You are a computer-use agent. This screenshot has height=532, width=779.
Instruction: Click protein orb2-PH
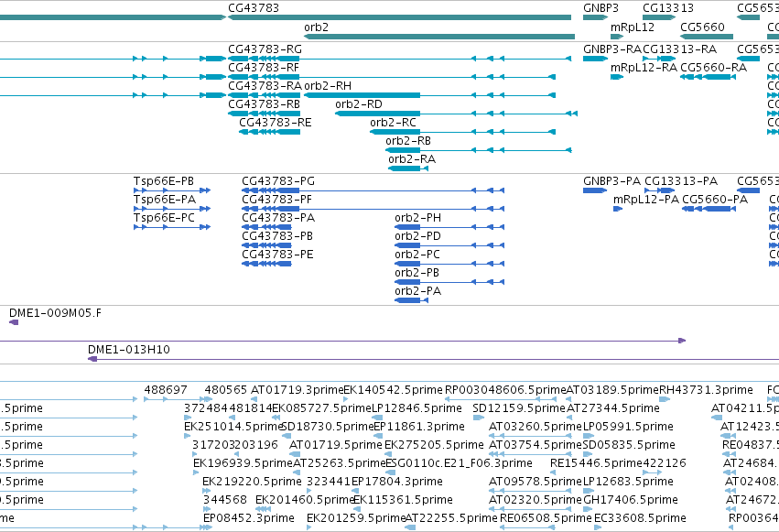(417, 218)
